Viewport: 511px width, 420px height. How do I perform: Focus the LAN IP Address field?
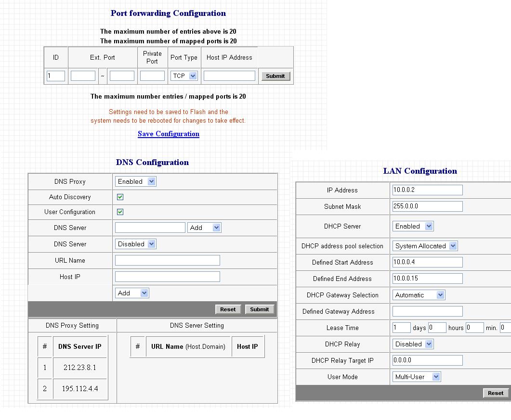(427, 190)
